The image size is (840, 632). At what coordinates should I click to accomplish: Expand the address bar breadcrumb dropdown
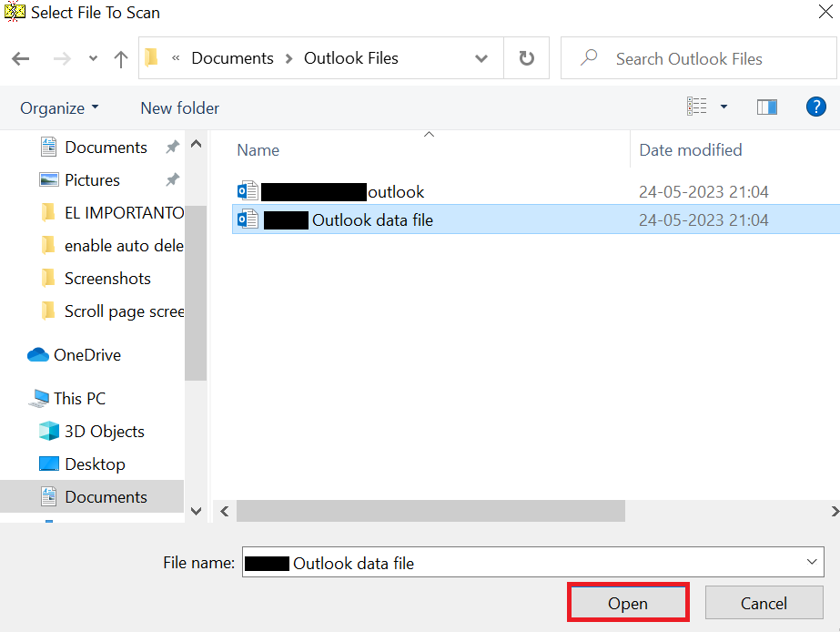(481, 58)
